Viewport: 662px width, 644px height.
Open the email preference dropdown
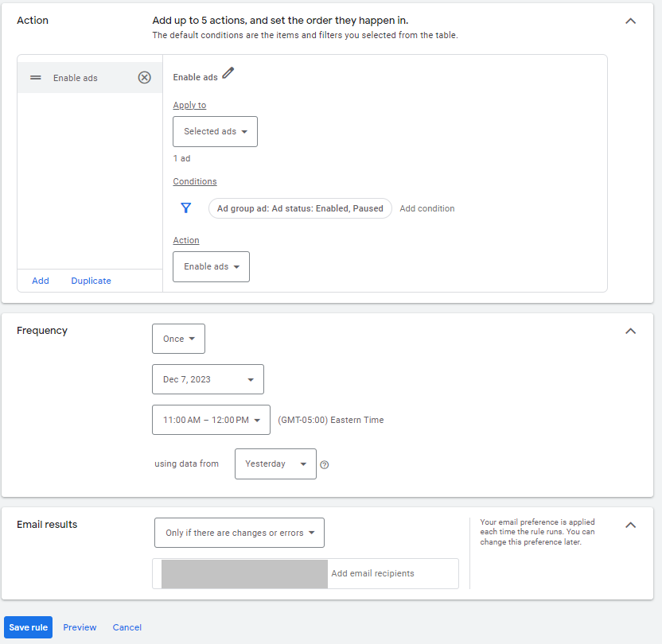tap(239, 533)
